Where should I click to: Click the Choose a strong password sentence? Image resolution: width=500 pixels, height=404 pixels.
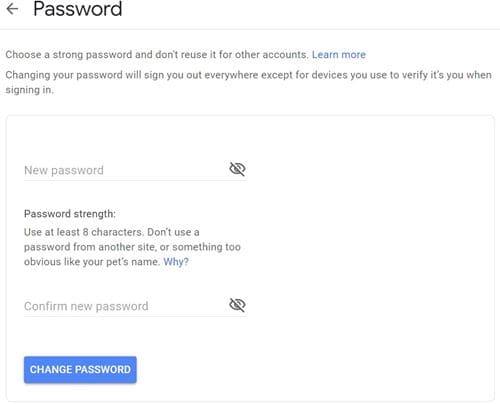tap(157, 54)
